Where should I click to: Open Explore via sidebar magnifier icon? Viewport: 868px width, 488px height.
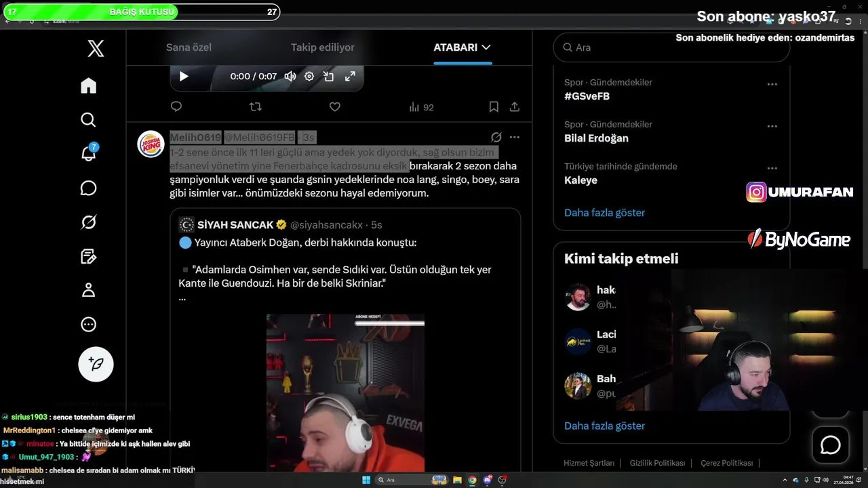[89, 120]
